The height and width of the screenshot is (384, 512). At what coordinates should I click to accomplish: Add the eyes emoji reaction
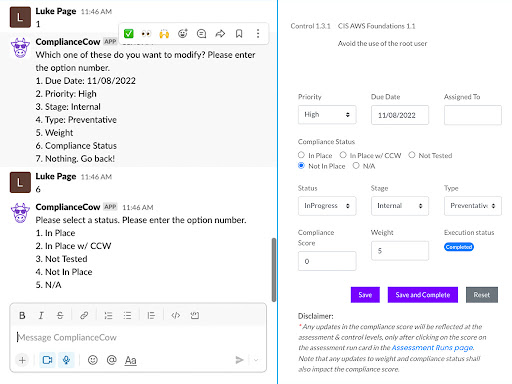(x=146, y=33)
